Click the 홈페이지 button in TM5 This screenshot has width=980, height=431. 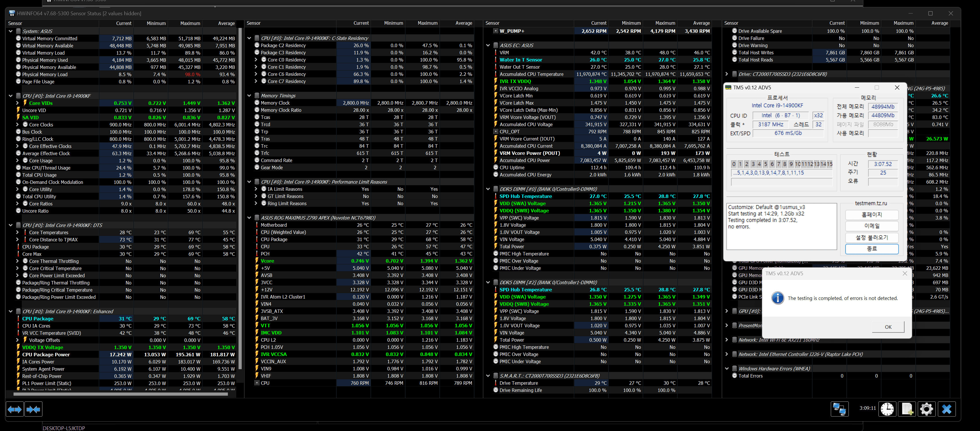[871, 215]
